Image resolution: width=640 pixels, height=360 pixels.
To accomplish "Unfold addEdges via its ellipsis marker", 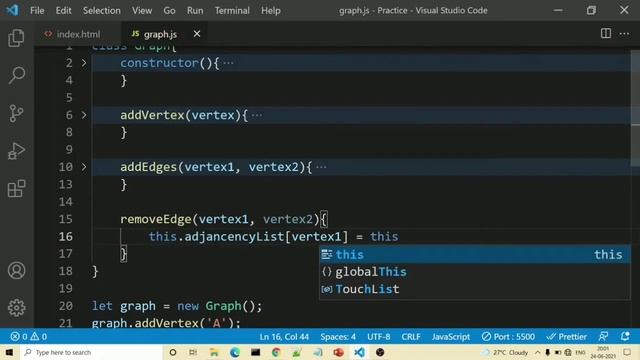I will (x=321, y=167).
